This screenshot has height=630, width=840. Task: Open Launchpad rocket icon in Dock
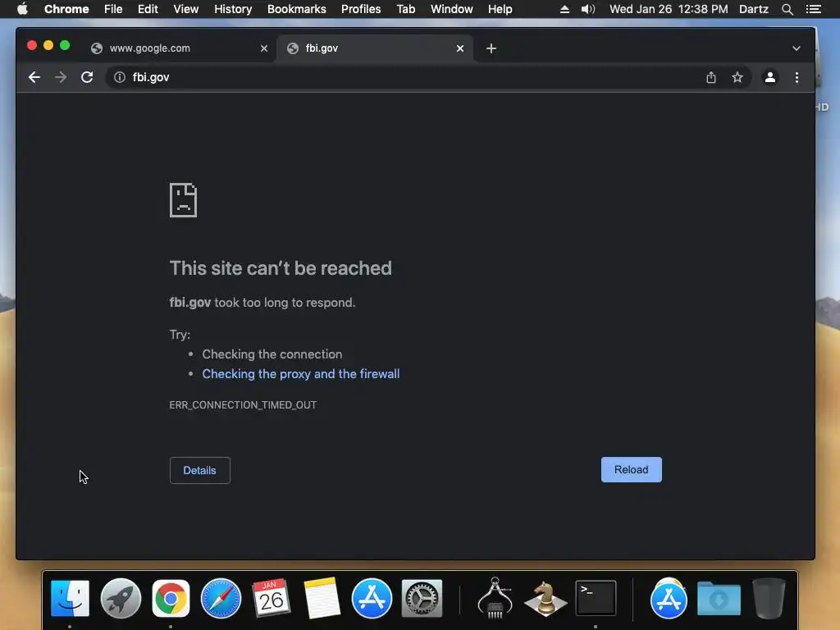point(121,598)
